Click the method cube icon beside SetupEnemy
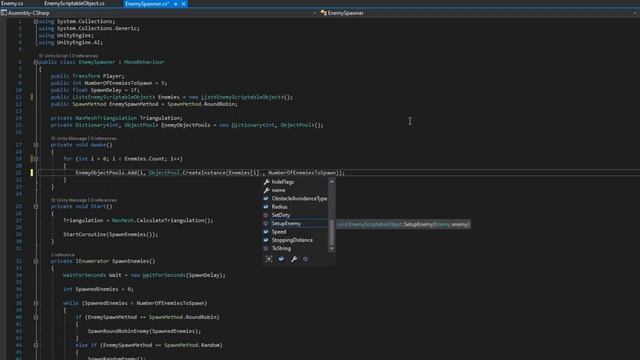The height and width of the screenshot is (360, 640). pos(266,224)
